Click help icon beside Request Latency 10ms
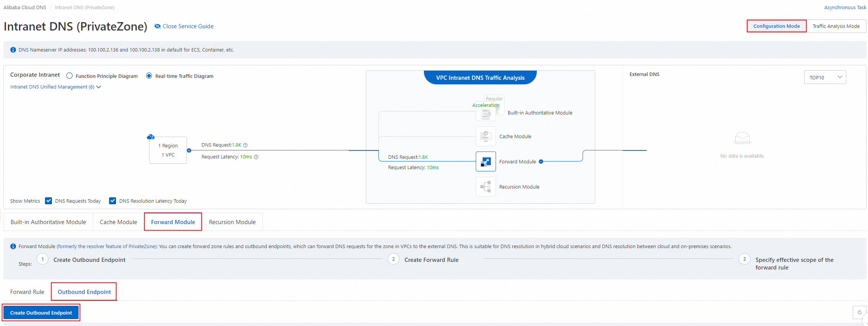This screenshot has width=868, height=326. [x=256, y=157]
